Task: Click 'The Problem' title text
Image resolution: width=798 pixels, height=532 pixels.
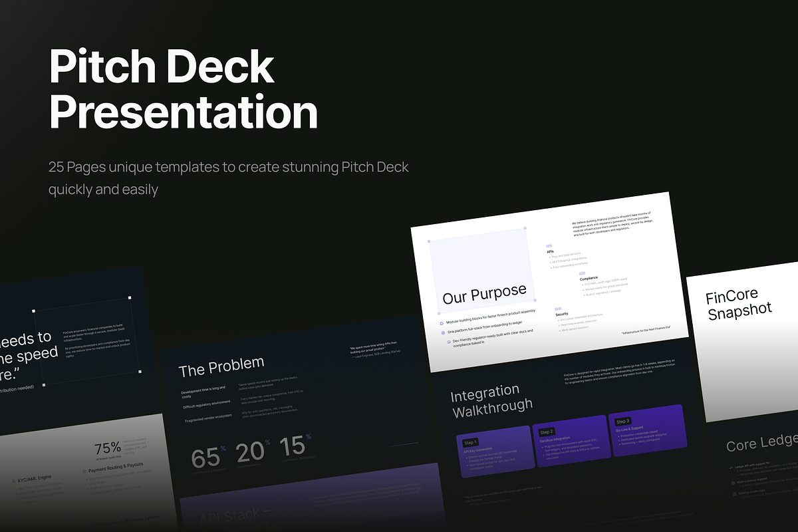Action: [x=221, y=366]
